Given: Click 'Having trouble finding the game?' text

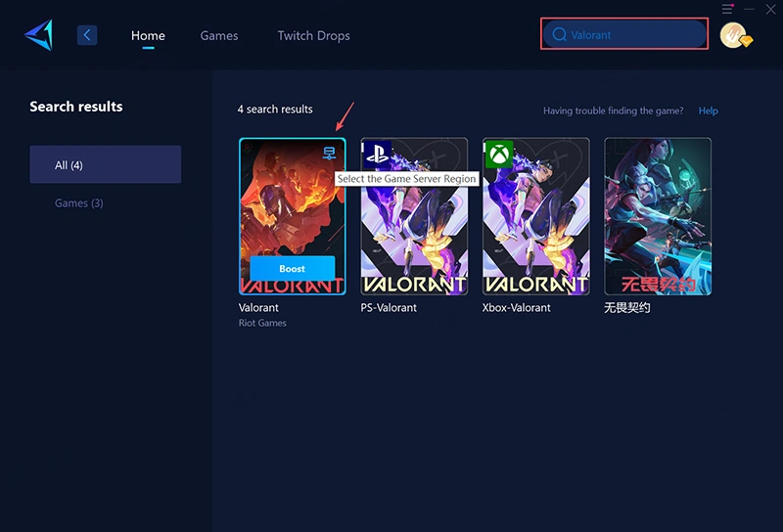Looking at the screenshot, I should [614, 111].
